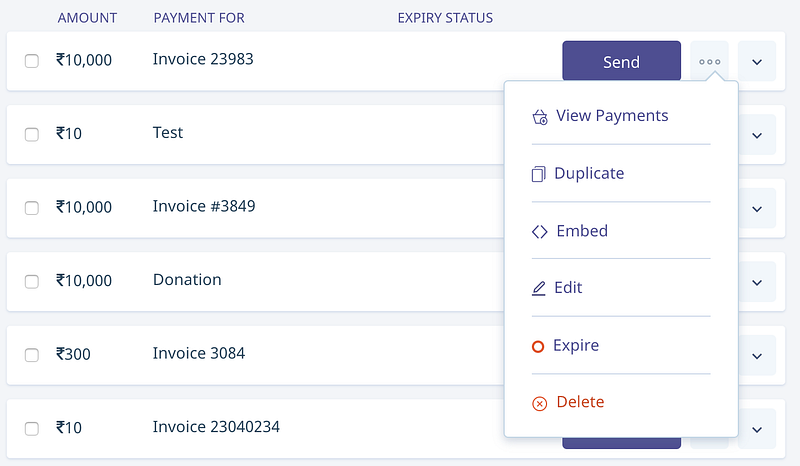Select the Invoice 23983 row checkbox
Image resolution: width=800 pixels, height=466 pixels.
pos(32,61)
